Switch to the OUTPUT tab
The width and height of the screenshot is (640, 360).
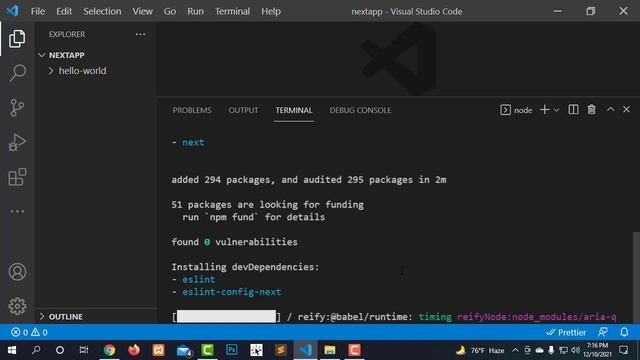(x=243, y=110)
